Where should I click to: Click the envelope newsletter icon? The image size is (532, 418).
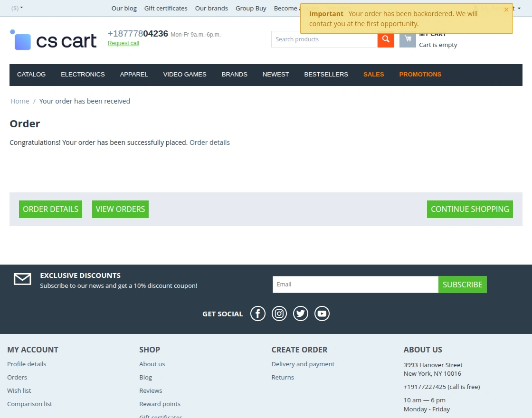click(x=22, y=279)
